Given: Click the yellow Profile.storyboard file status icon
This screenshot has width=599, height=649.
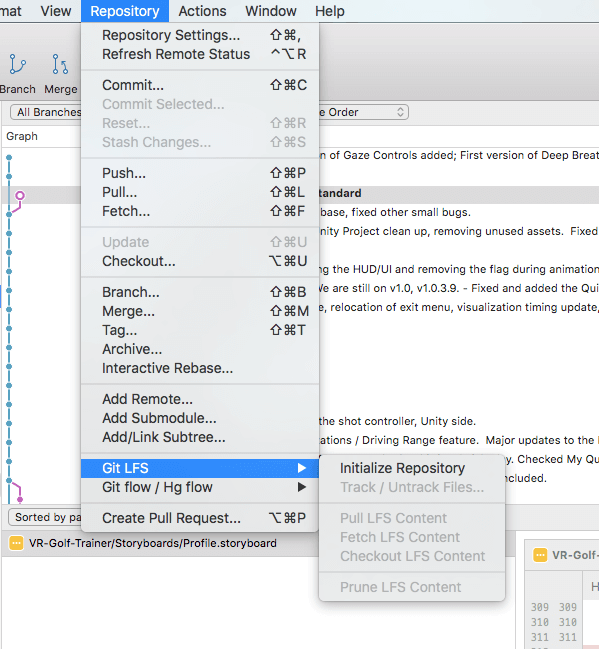Looking at the screenshot, I should pyautogui.click(x=16, y=543).
